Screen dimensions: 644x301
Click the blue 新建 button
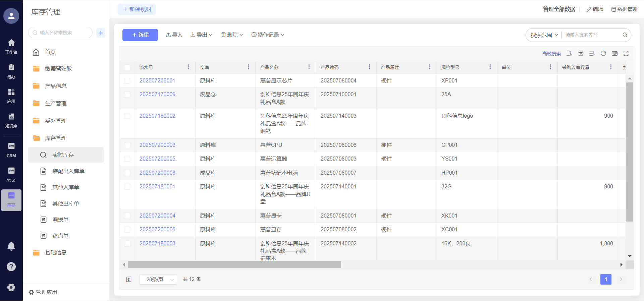(140, 35)
